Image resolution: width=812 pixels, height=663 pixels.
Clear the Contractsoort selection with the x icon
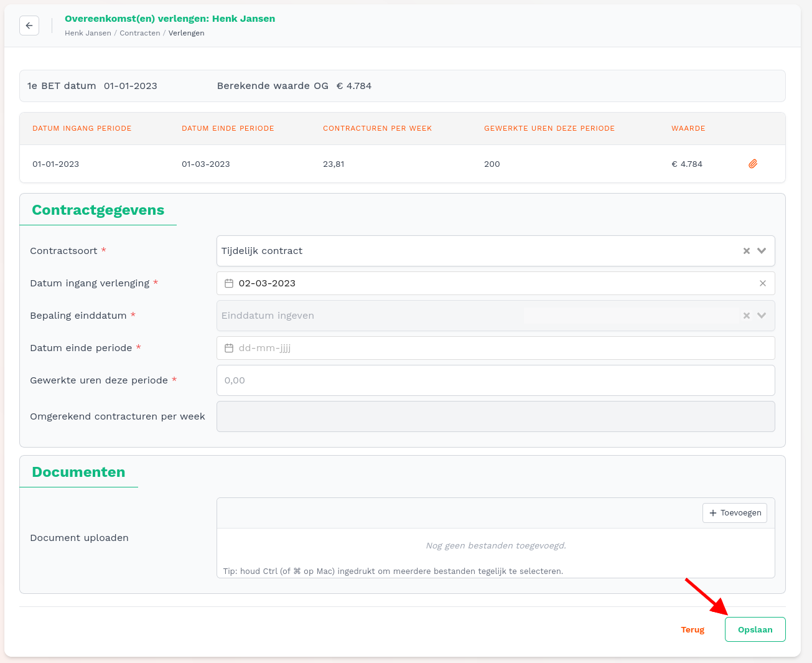[747, 251]
